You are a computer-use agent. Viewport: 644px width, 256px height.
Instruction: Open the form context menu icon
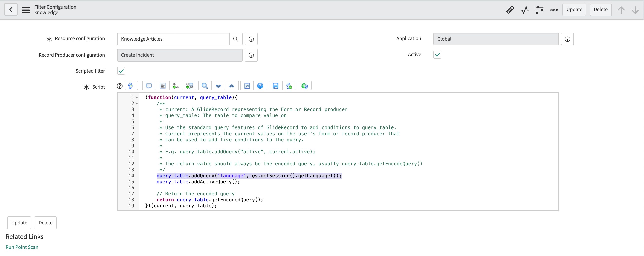[26, 10]
